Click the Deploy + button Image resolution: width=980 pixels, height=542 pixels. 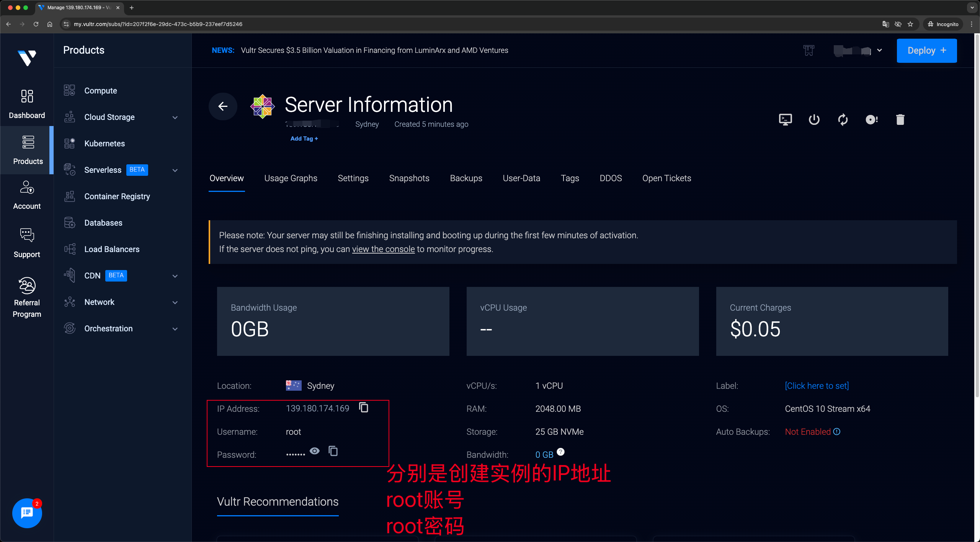[x=926, y=50]
